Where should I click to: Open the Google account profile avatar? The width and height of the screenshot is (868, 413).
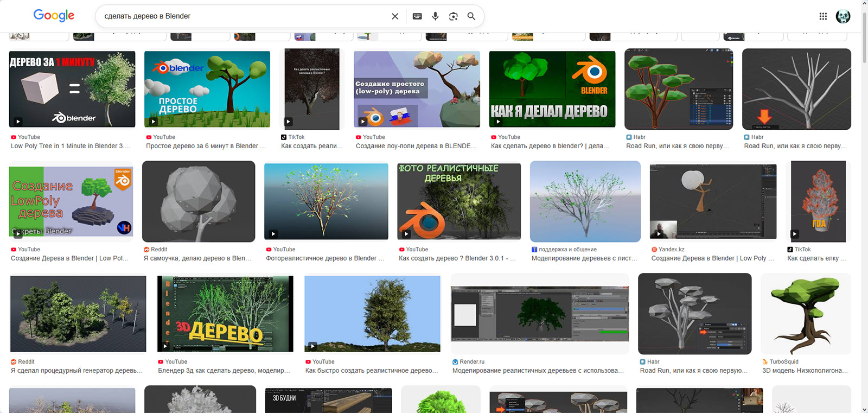tap(843, 16)
